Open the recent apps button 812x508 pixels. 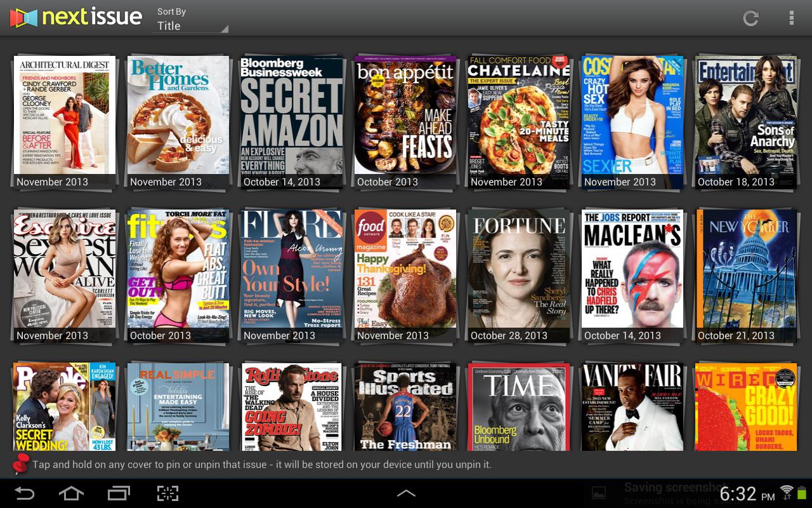click(119, 493)
